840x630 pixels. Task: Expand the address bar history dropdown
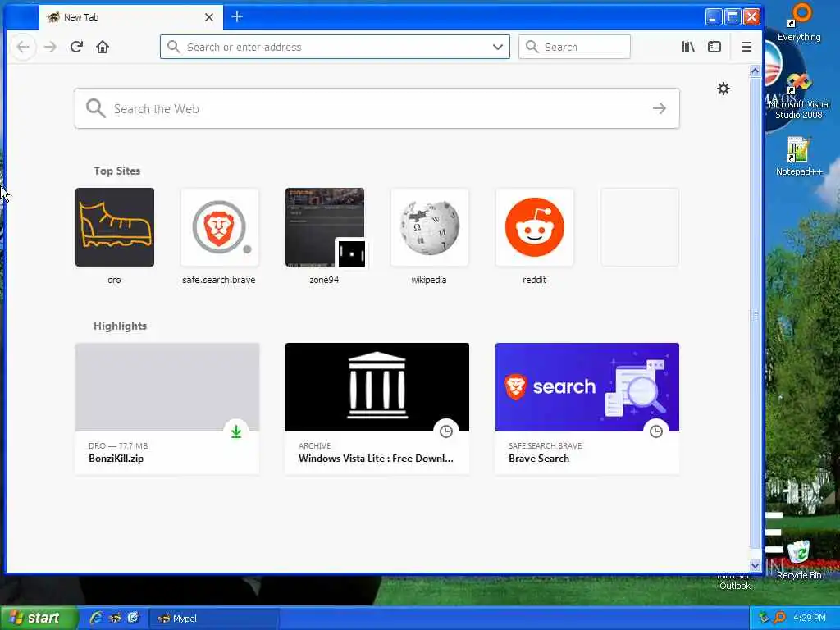pyautogui.click(x=498, y=47)
